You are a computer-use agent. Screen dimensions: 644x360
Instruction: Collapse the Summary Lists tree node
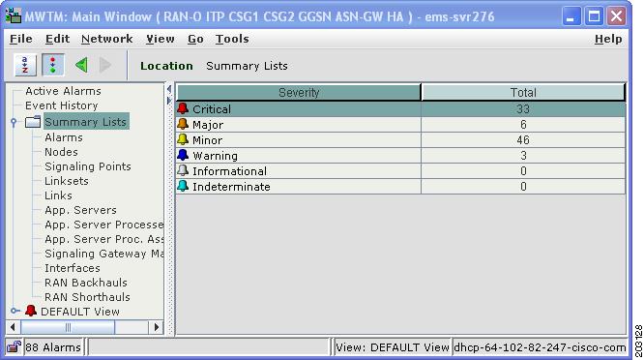[14, 122]
